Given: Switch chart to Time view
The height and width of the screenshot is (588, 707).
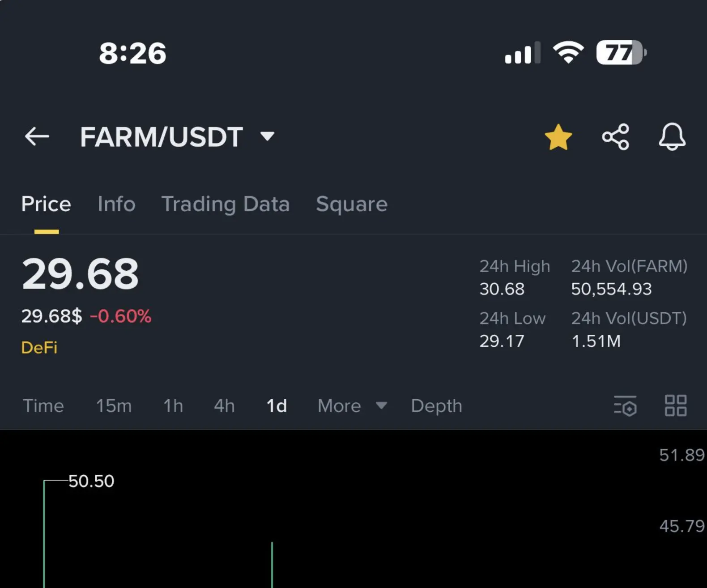Looking at the screenshot, I should [43, 406].
